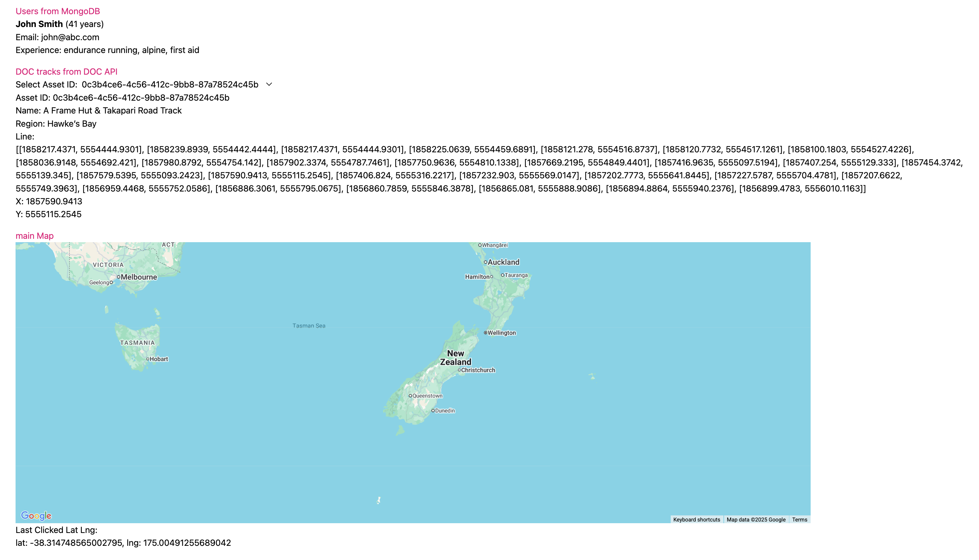
Task: Click the X: 1857590.9413 value
Action: [x=49, y=201]
